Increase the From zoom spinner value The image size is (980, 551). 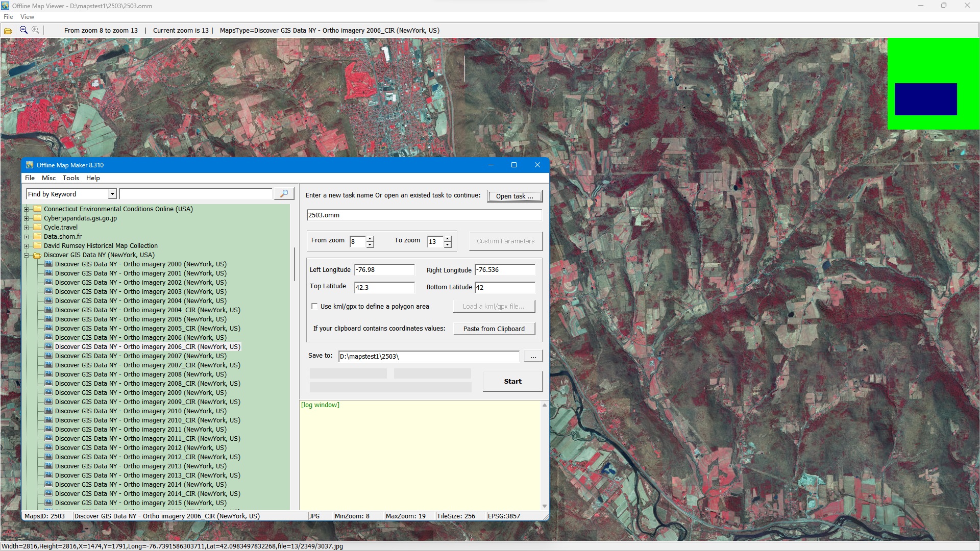click(370, 238)
